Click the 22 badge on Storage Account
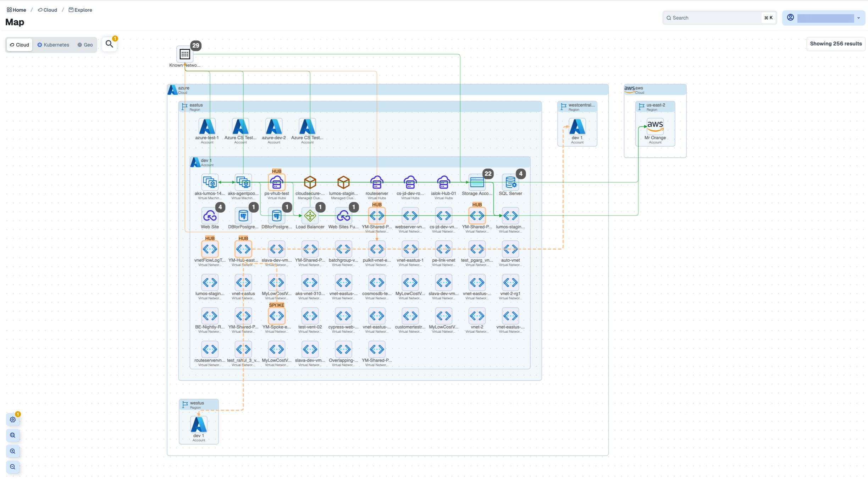Screen dimensions: 868x479 (488, 174)
